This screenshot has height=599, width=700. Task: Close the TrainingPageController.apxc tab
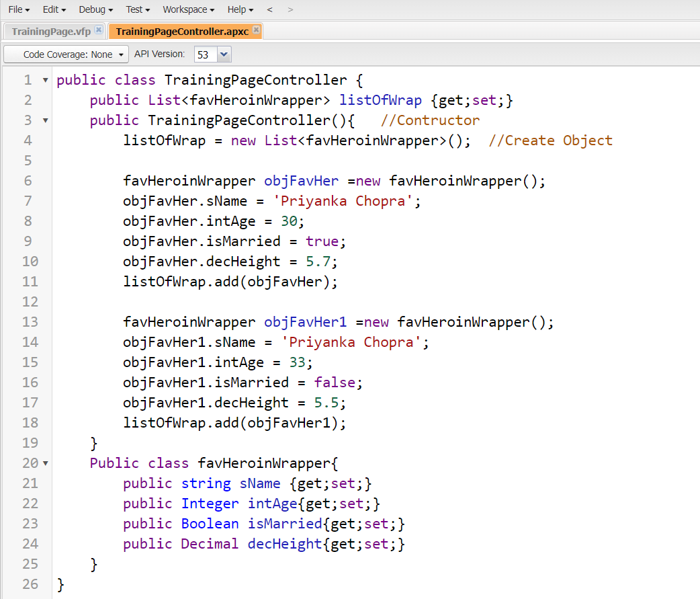point(257,30)
